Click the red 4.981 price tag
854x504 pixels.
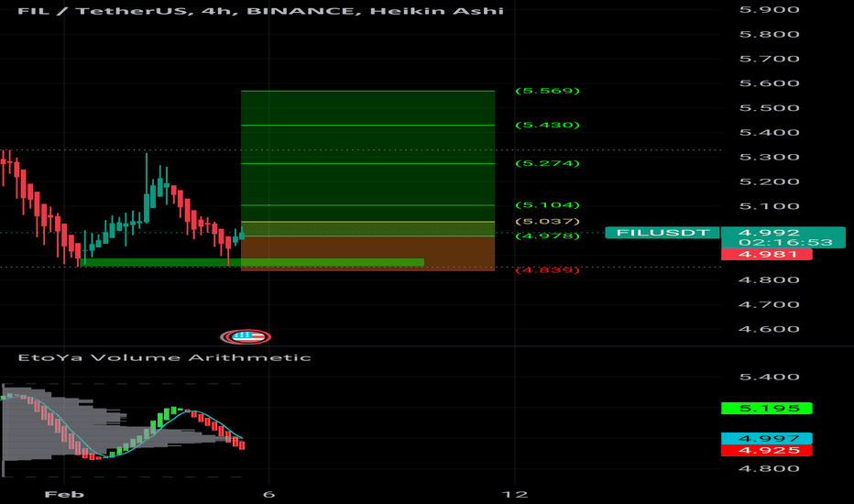tap(767, 255)
